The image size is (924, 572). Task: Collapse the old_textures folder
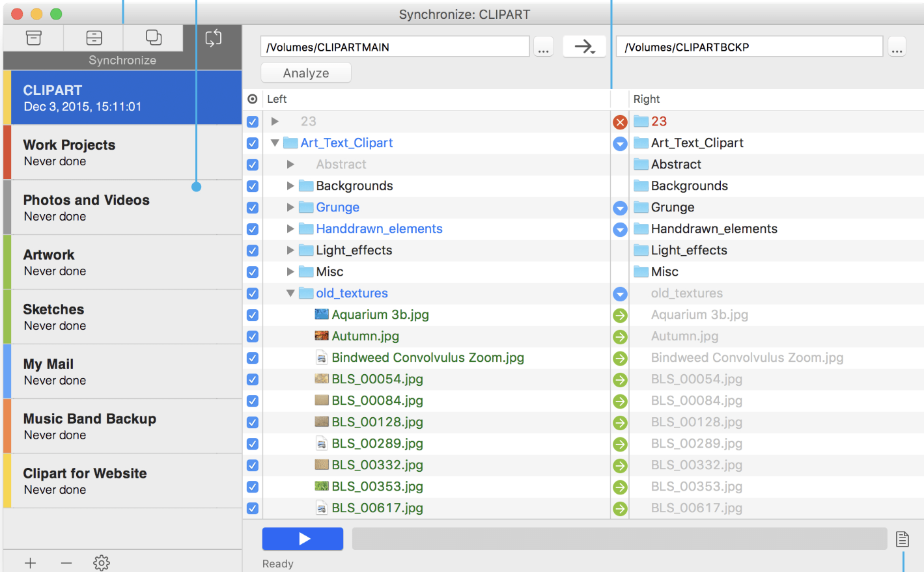[x=290, y=293]
